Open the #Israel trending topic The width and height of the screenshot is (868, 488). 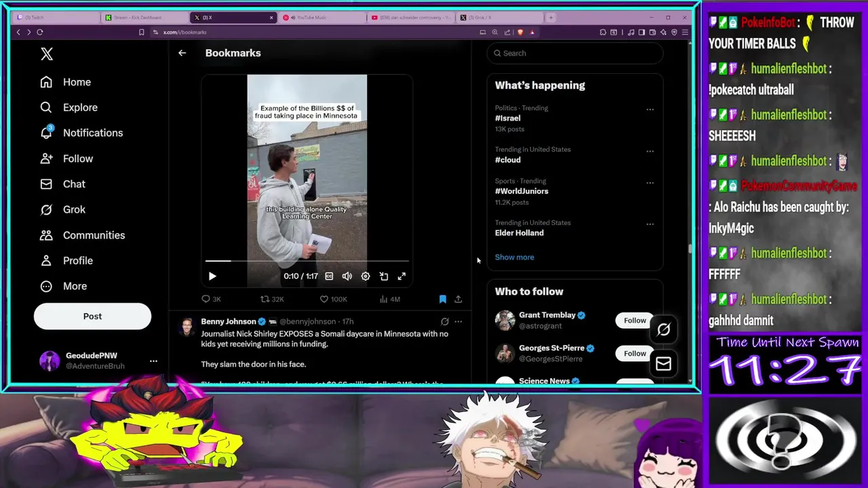508,118
